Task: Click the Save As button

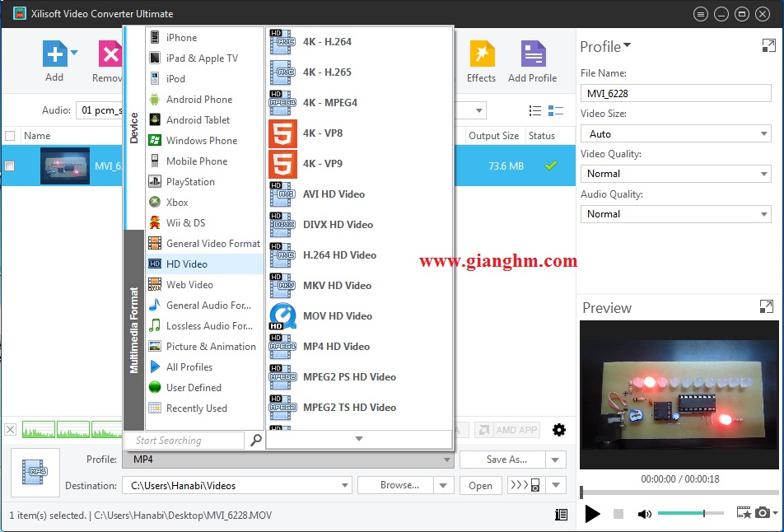Action: (x=502, y=460)
